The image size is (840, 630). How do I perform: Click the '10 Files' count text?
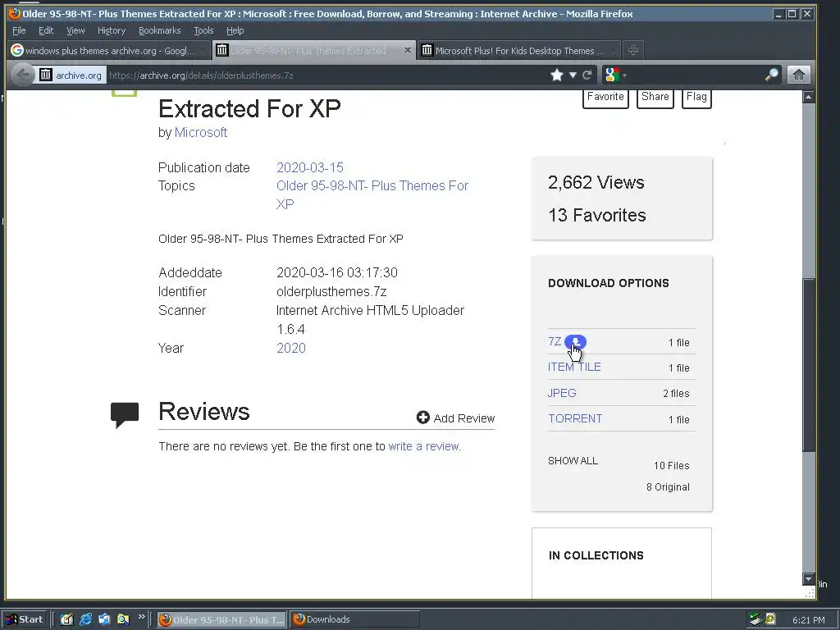(x=671, y=466)
